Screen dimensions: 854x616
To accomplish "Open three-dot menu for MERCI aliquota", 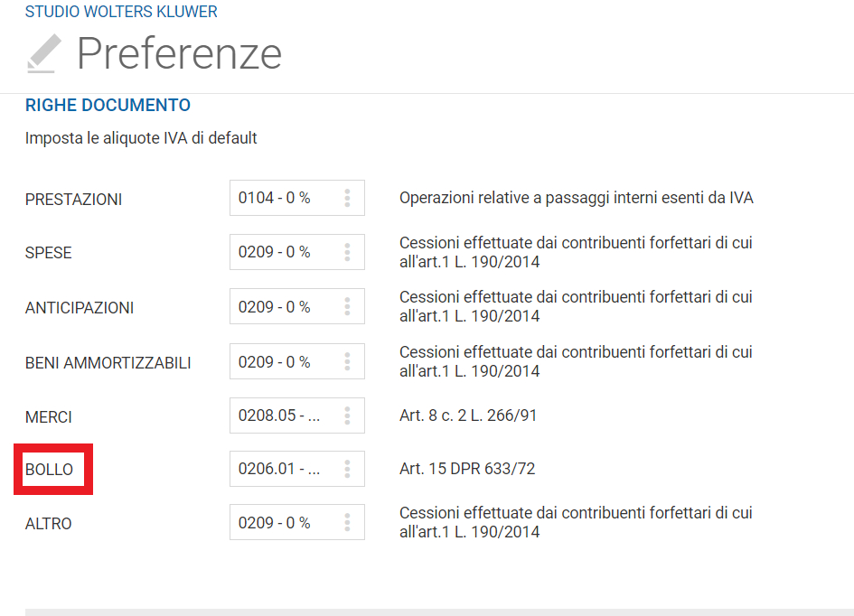I will (x=348, y=415).
